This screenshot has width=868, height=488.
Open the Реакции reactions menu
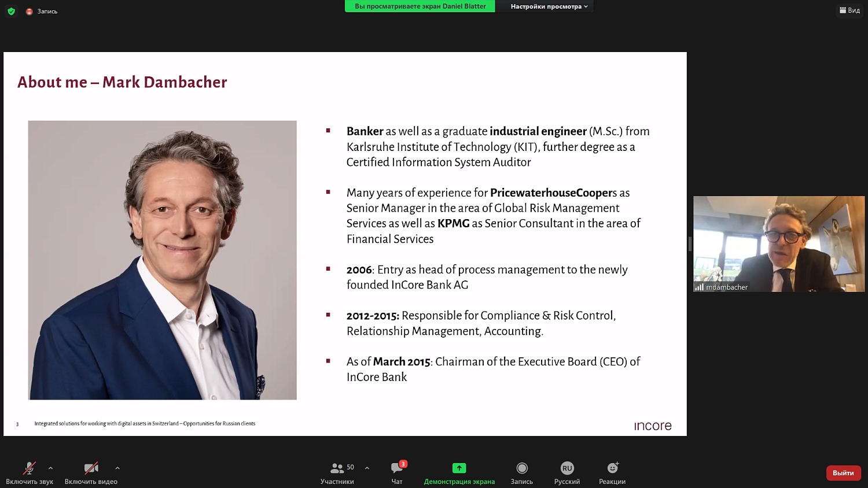click(612, 472)
